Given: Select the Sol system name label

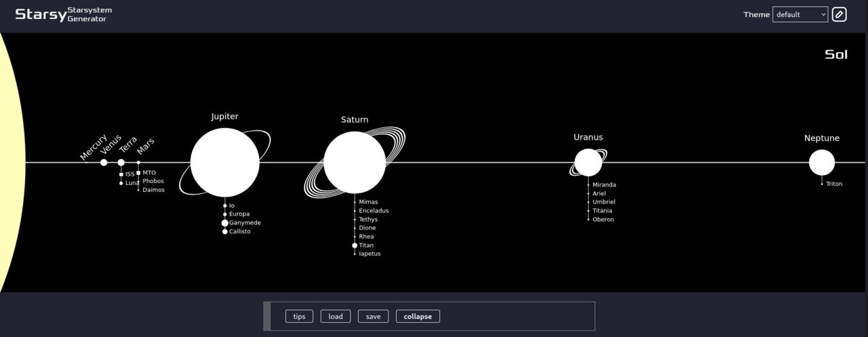Looking at the screenshot, I should point(835,55).
